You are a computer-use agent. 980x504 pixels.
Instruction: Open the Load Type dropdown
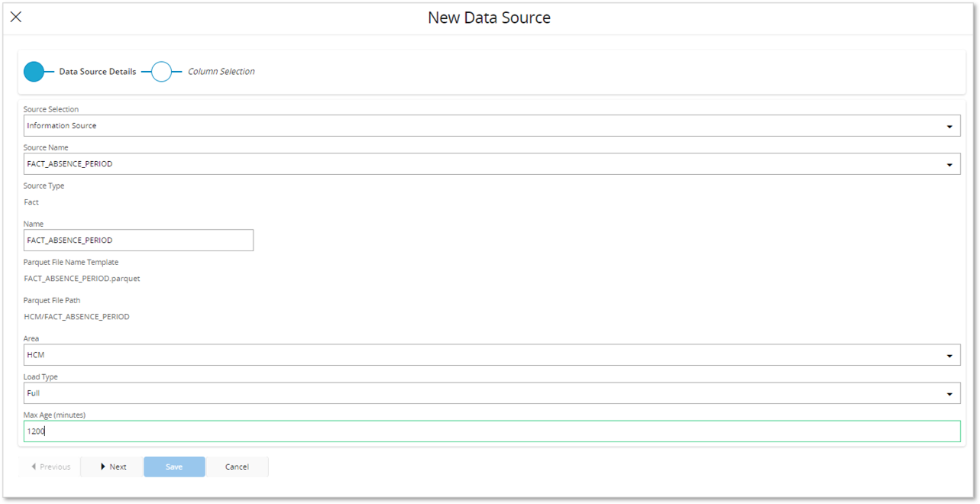tap(489, 393)
